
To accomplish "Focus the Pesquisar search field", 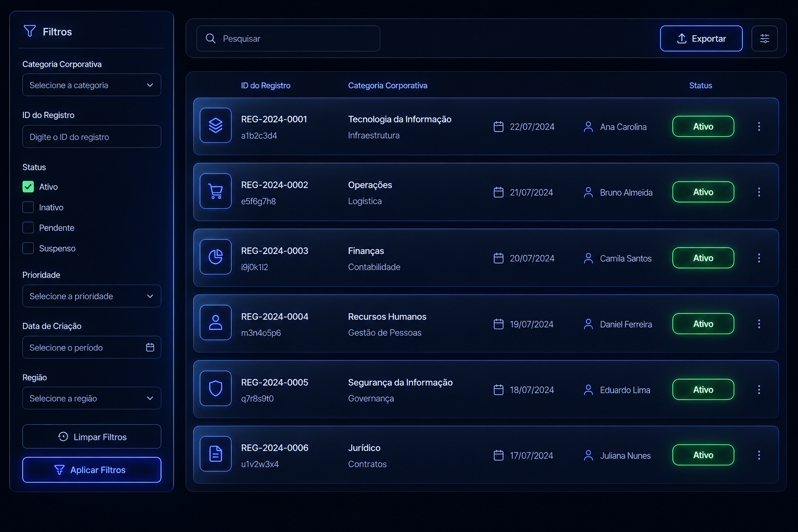I will (288, 38).
